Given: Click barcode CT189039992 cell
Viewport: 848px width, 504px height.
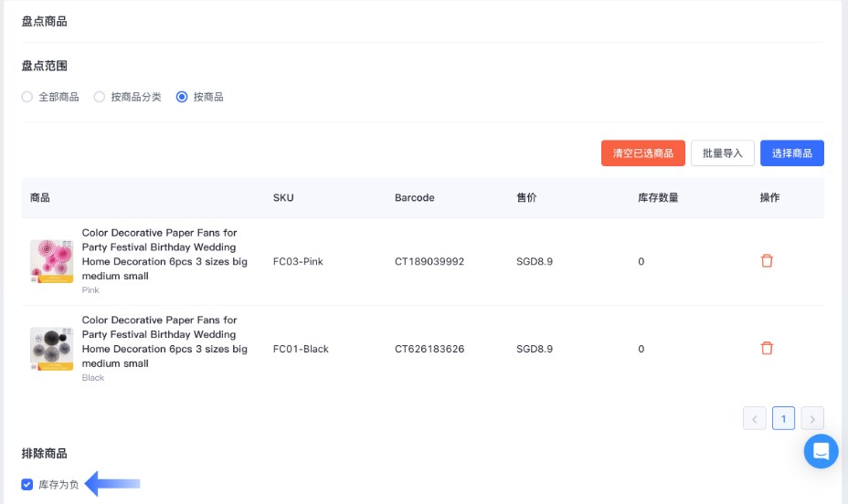Looking at the screenshot, I should pos(429,261).
